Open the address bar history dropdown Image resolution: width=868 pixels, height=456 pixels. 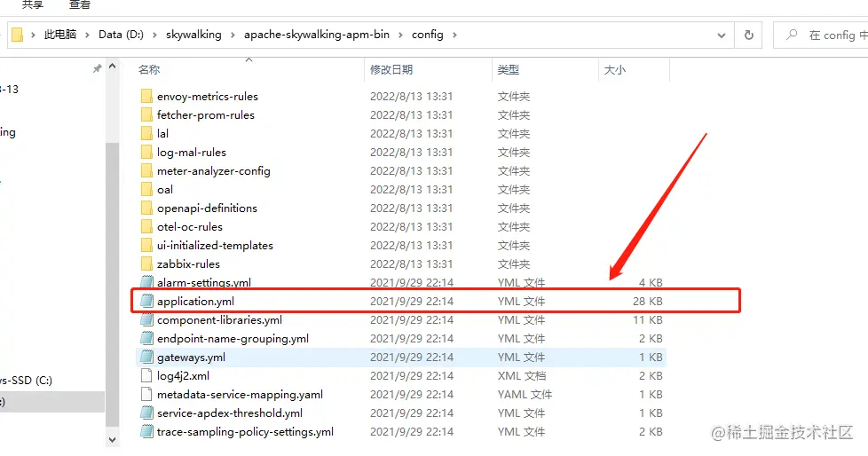pos(722,35)
